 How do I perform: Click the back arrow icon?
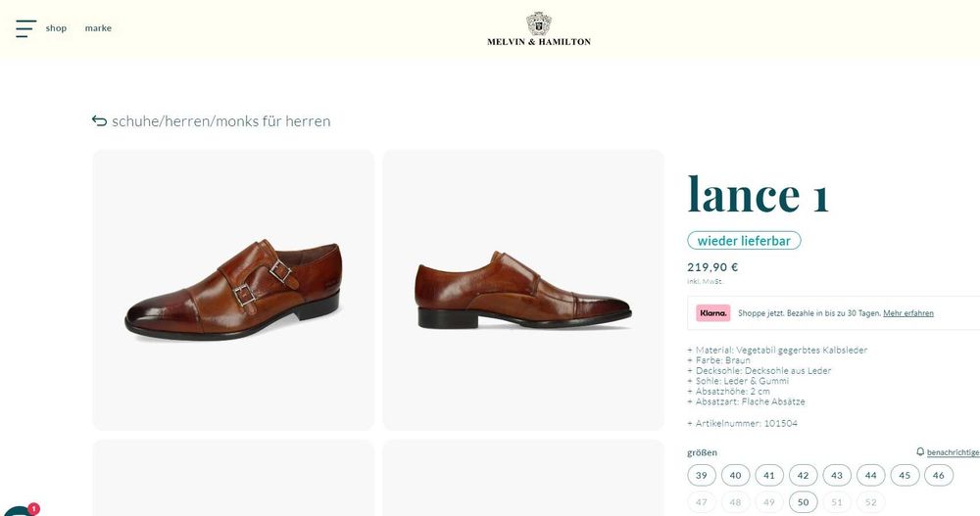(99, 121)
